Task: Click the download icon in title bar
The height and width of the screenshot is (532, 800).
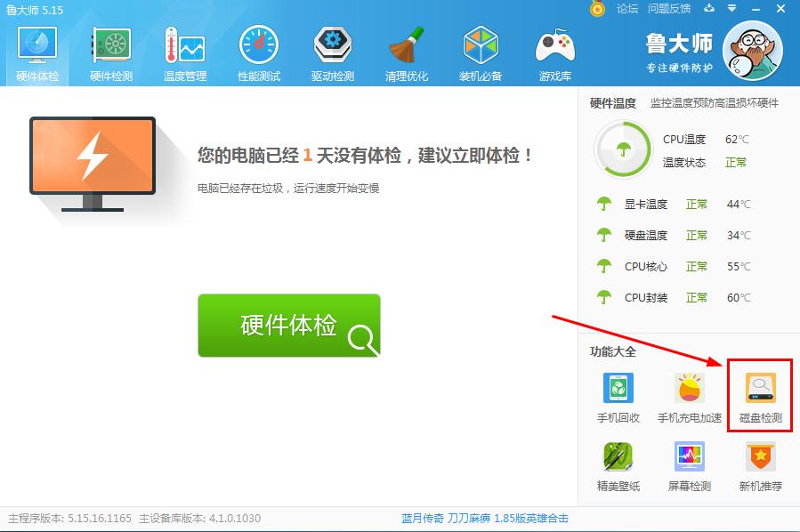Action: (x=709, y=8)
